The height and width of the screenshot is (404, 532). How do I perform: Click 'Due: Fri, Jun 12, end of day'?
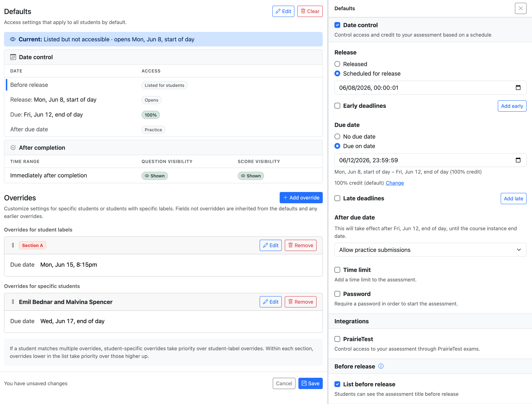tap(46, 115)
